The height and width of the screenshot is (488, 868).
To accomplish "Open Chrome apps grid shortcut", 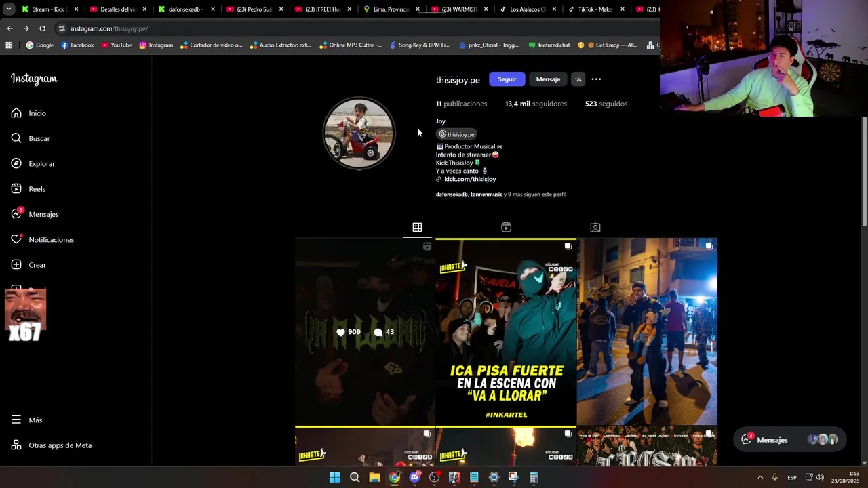I will 9,45.
